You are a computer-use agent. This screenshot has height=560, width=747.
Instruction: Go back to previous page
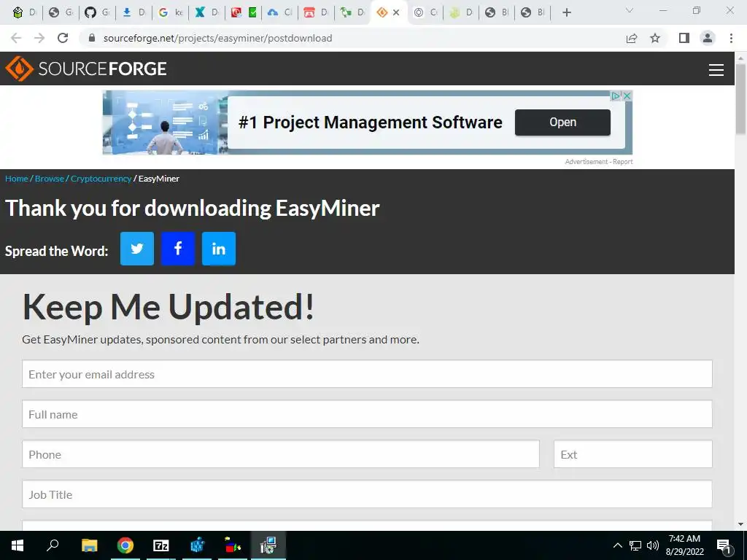[16, 38]
